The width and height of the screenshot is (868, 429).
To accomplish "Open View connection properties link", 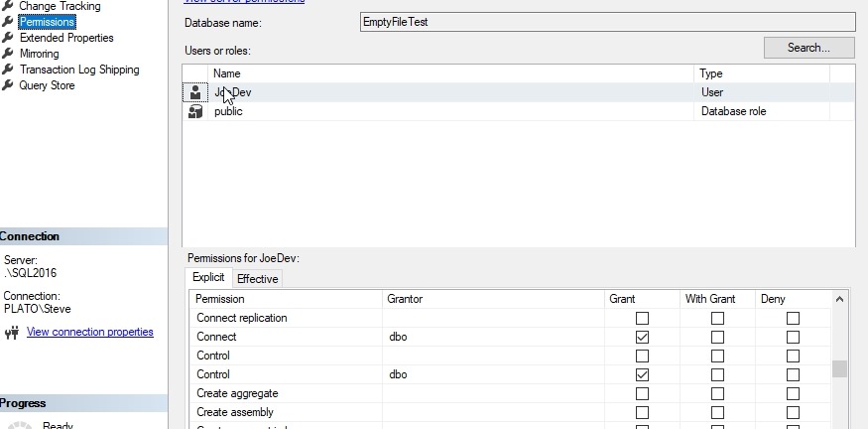I will coord(90,332).
